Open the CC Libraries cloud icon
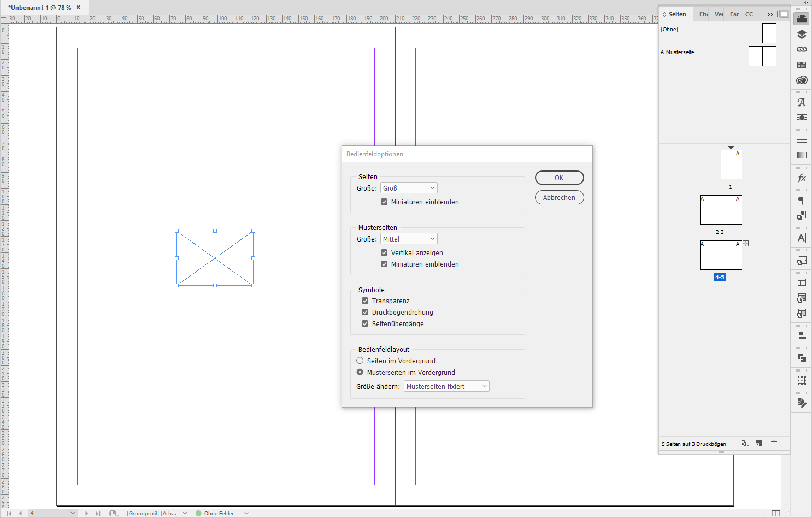This screenshot has height=518, width=812. [x=802, y=80]
